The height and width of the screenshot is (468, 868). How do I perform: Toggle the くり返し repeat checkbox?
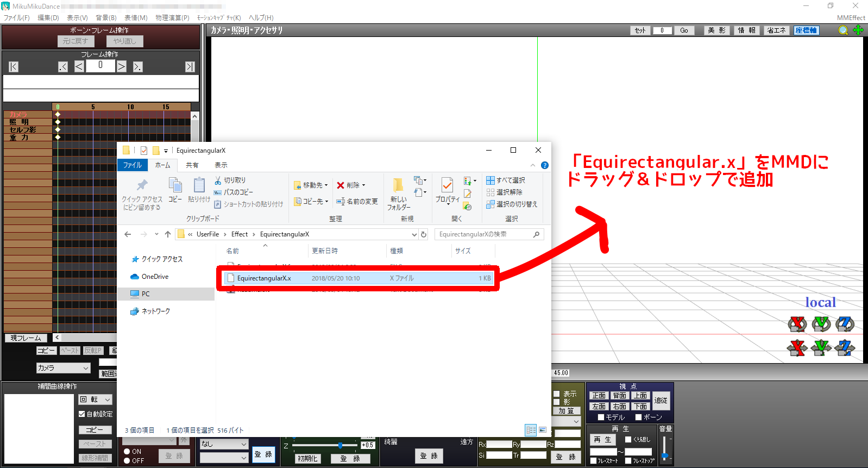[628, 440]
